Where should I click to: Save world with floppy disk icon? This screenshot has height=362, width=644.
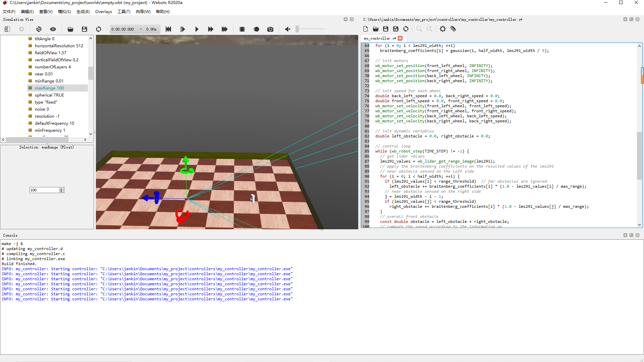coord(85,29)
